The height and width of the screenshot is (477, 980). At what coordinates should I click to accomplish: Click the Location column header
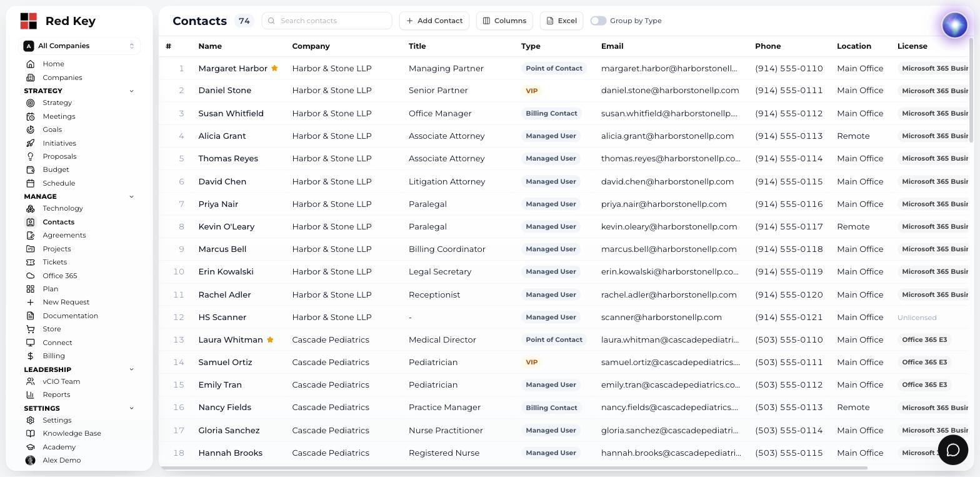click(854, 46)
